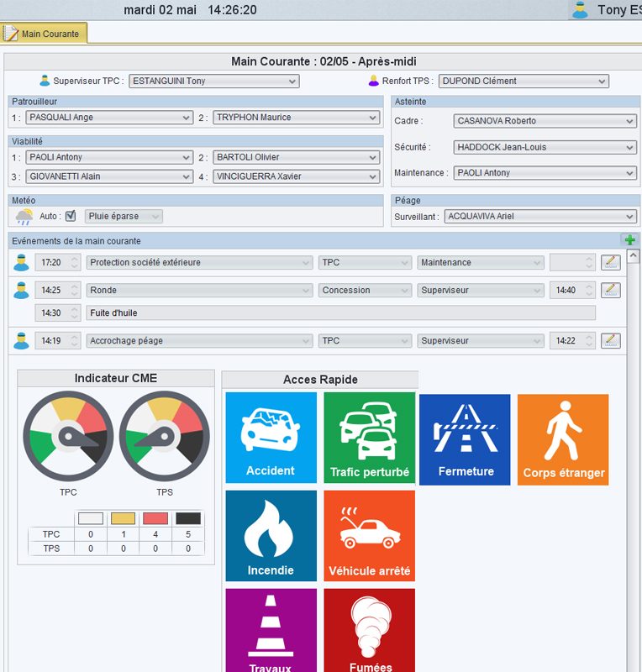Open the Astreinte Cadre dropdown

point(545,121)
